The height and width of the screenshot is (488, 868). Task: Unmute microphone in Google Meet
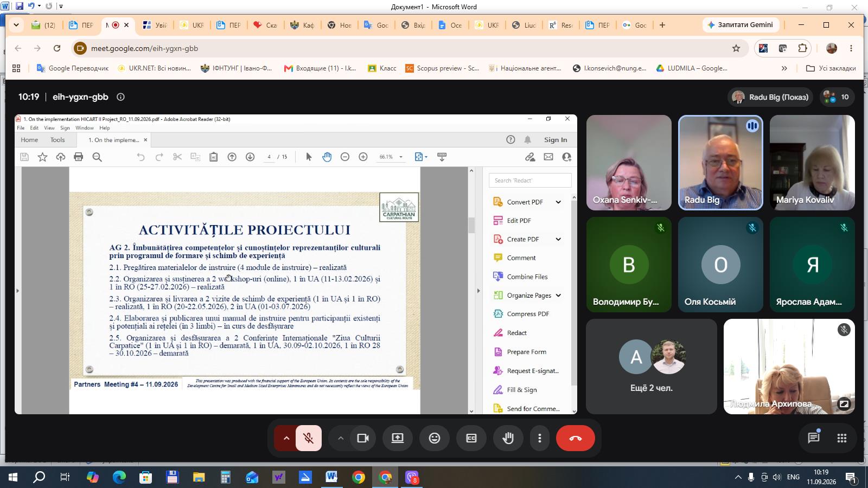[309, 438]
